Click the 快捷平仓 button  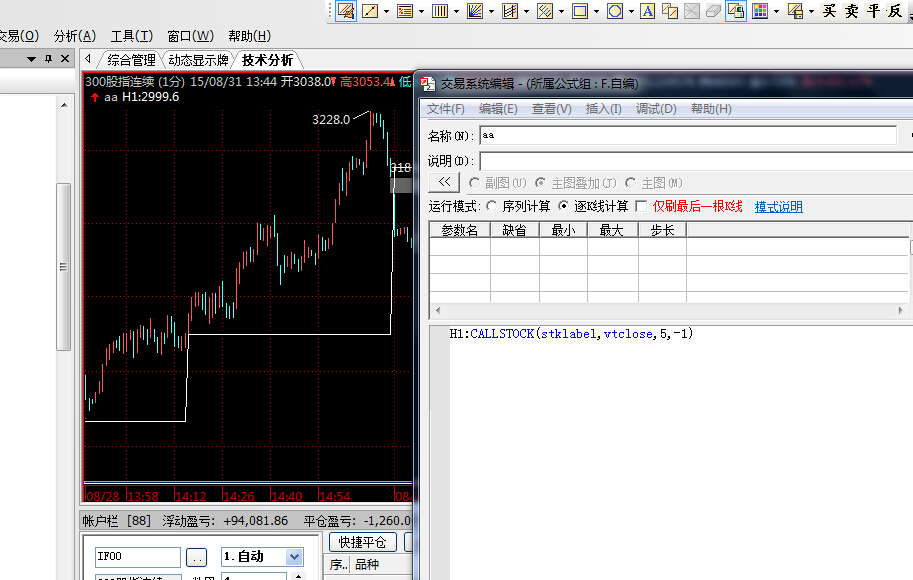coord(362,542)
